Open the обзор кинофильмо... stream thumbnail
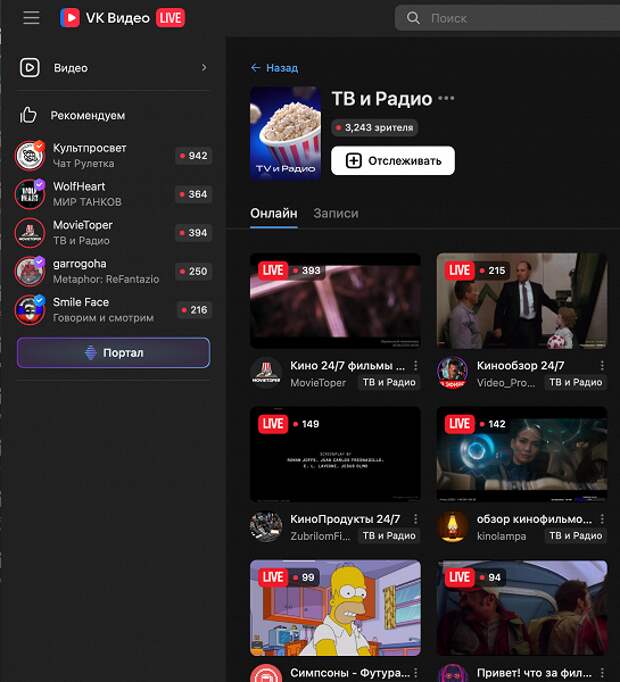Image resolution: width=620 pixels, height=682 pixels. [522, 455]
